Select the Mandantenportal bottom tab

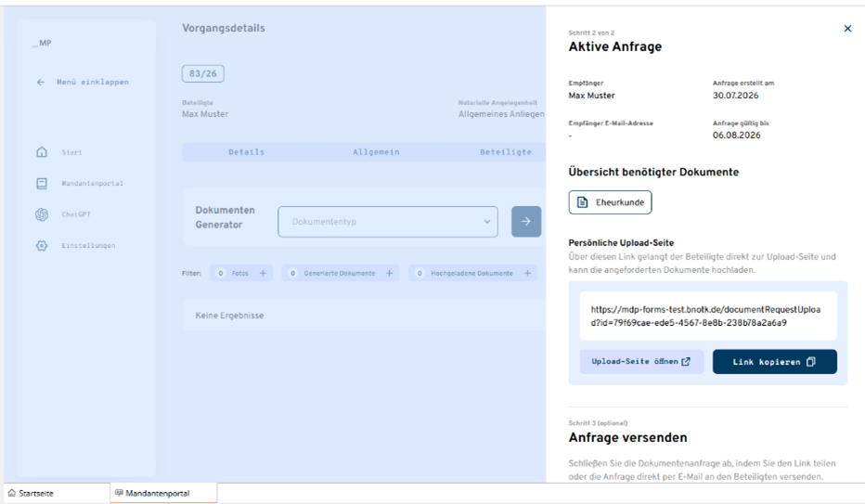coord(163,493)
